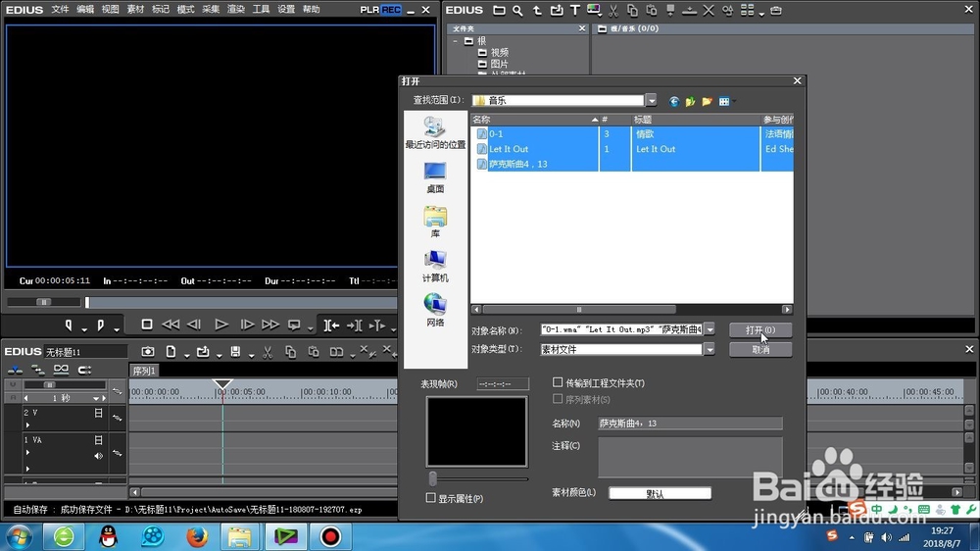980x551 pixels.
Task: Select the Let It Out file row
Action: [x=632, y=149]
